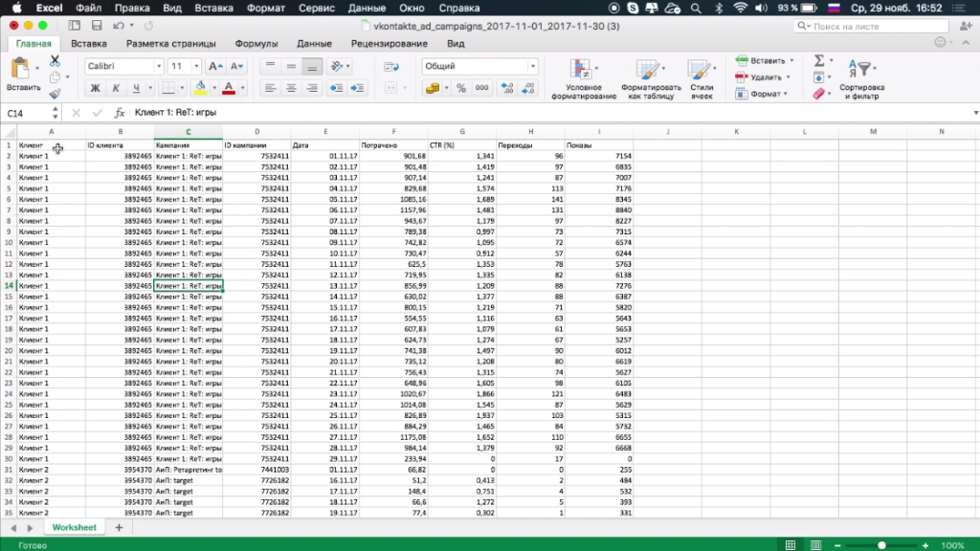
Task: Open the font size dropdown
Action: pos(196,66)
